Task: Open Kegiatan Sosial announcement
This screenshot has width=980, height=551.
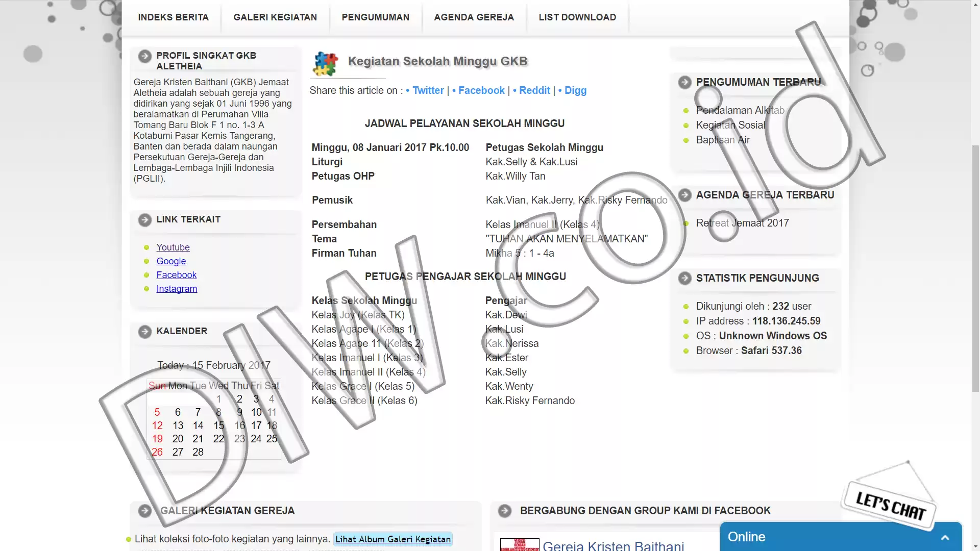Action: [x=730, y=125]
